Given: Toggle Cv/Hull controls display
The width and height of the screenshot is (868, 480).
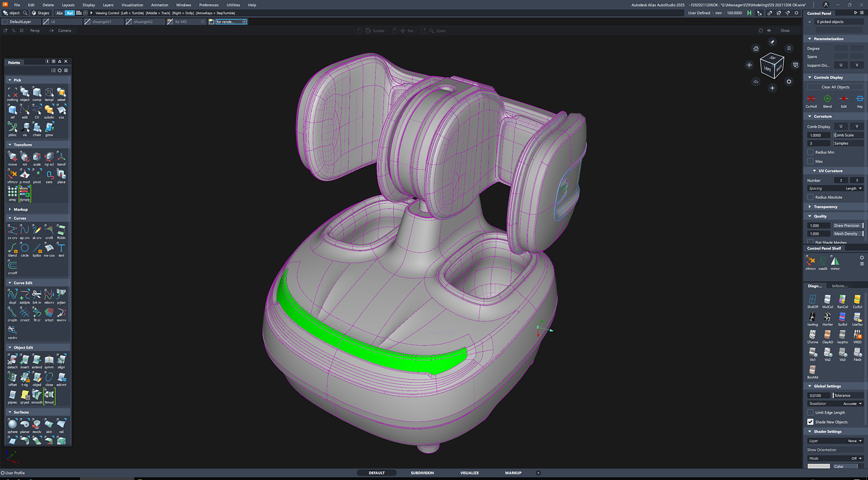Looking at the screenshot, I should (x=811, y=99).
